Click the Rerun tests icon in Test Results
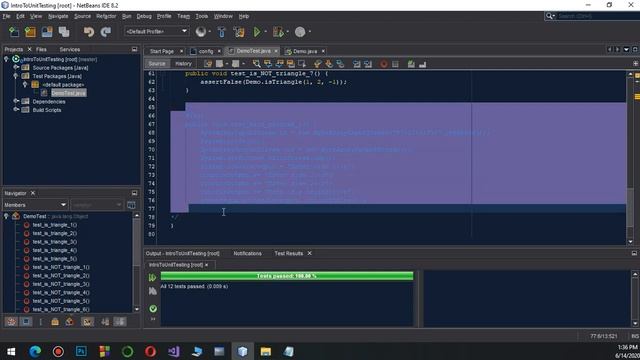The image size is (640, 360). (x=153, y=278)
